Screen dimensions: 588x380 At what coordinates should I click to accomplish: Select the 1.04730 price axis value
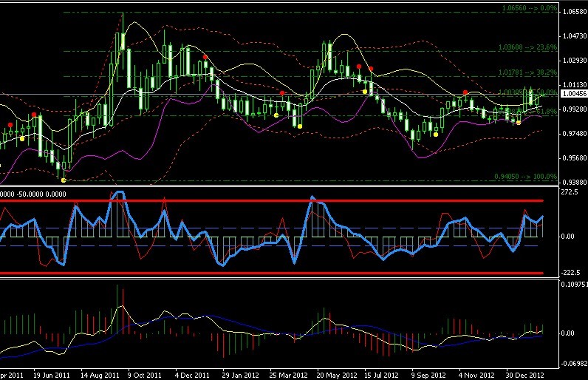coord(575,36)
